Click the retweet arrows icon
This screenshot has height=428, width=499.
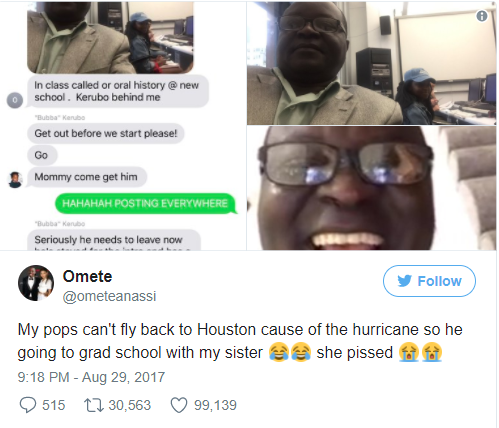pos(93,405)
